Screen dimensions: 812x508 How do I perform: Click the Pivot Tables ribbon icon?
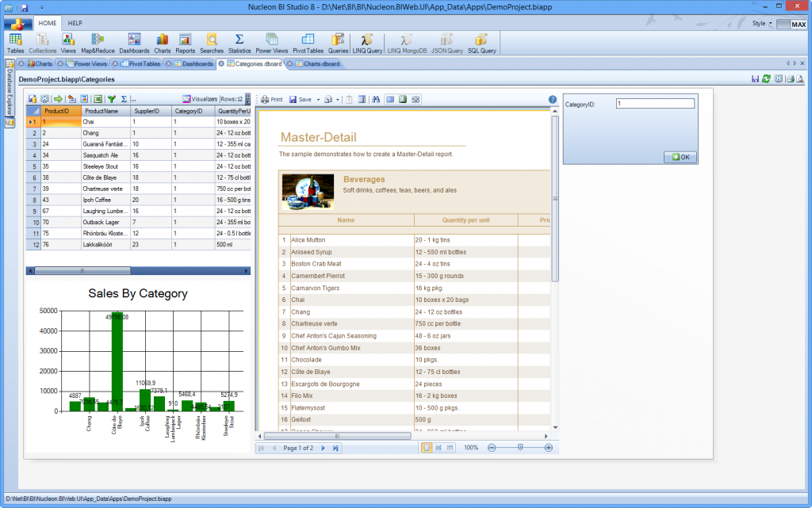coord(308,42)
